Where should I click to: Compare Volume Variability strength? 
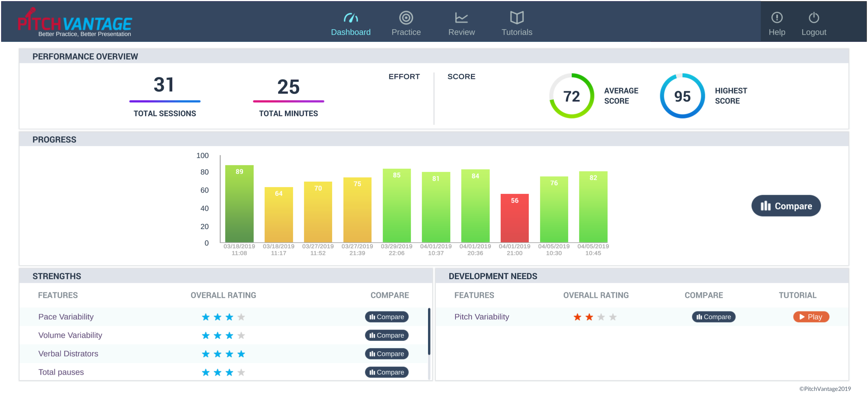pyautogui.click(x=386, y=335)
